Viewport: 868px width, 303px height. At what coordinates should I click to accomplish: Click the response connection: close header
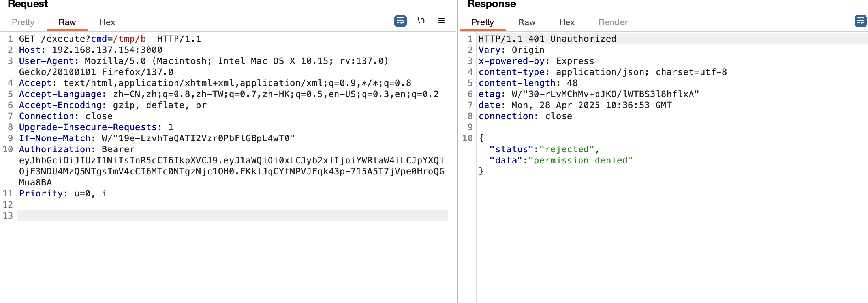[525, 116]
